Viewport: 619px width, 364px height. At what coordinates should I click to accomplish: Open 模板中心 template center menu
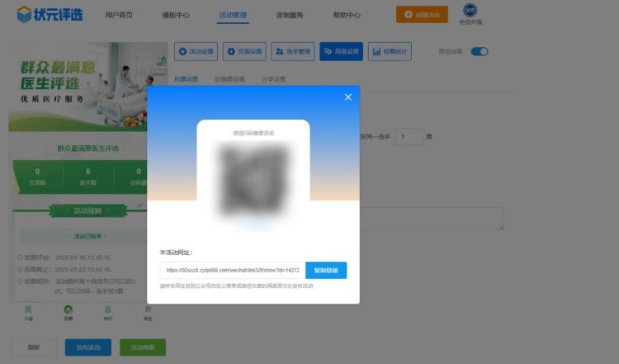pos(175,15)
